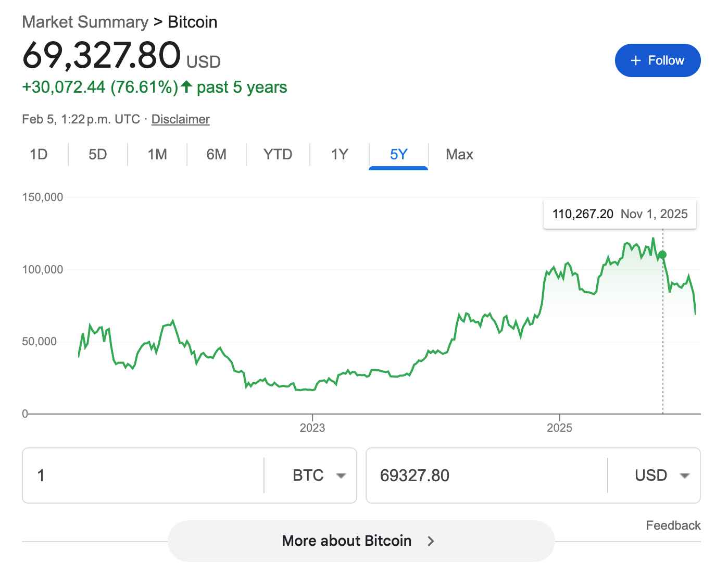Show the 1M chart range

pyautogui.click(x=157, y=155)
